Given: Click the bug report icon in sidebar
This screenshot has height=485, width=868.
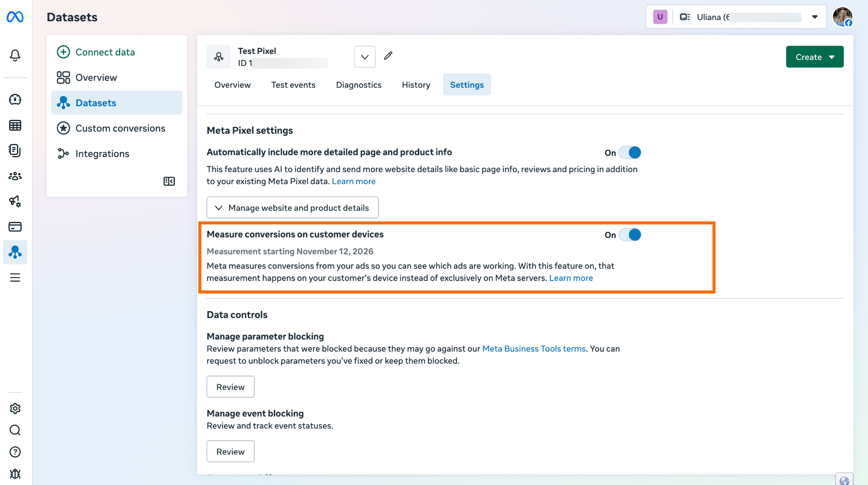Looking at the screenshot, I should (x=15, y=474).
